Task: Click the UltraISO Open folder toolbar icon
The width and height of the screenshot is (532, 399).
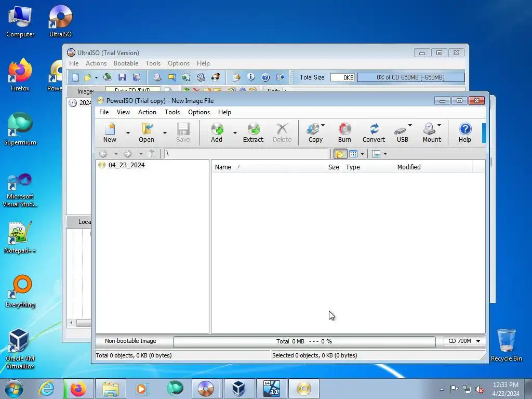Action: click(x=87, y=77)
